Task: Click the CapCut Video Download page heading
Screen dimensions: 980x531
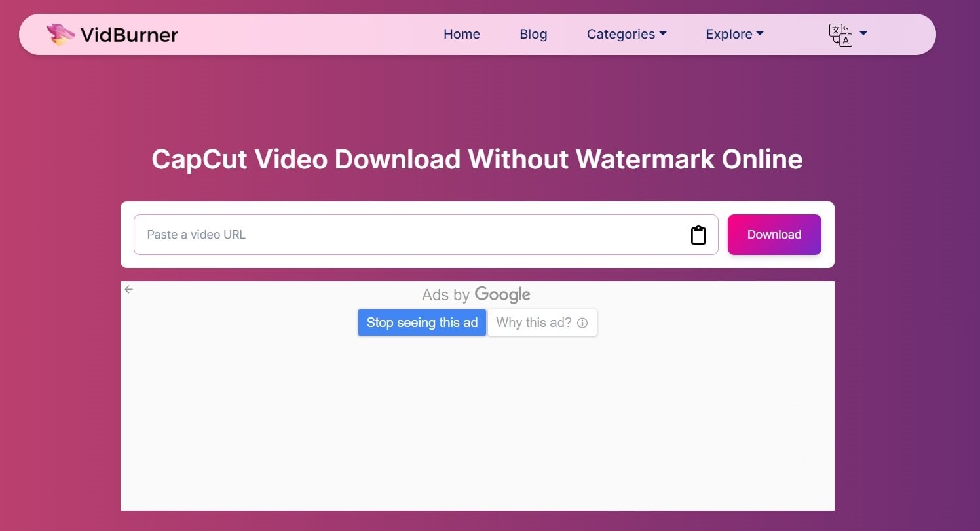Action: tap(477, 159)
